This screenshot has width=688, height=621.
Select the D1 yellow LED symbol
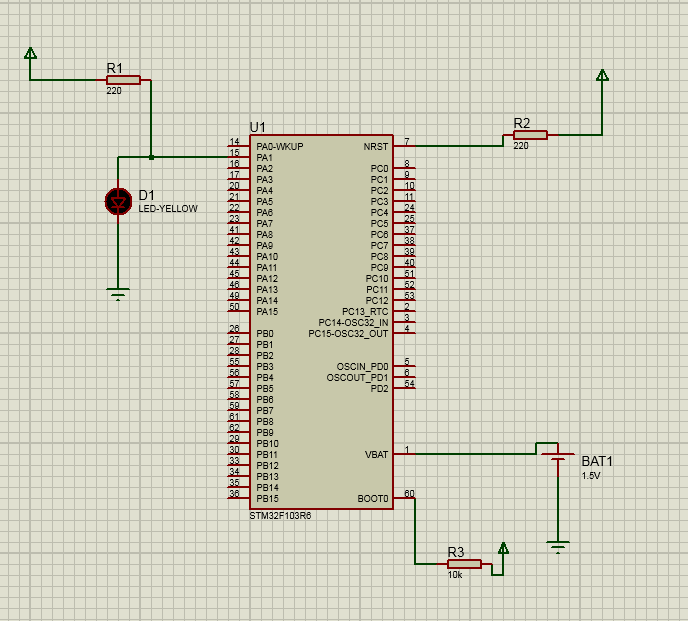(x=118, y=201)
